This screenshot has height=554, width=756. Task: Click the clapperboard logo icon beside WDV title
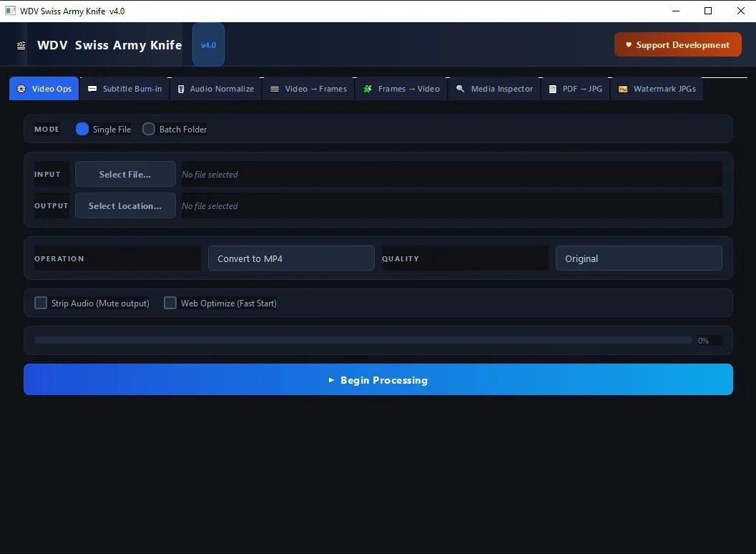(21, 45)
